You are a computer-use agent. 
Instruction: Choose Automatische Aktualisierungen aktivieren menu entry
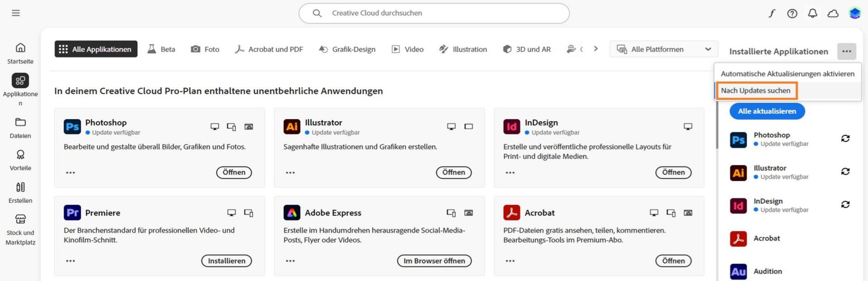(x=788, y=74)
